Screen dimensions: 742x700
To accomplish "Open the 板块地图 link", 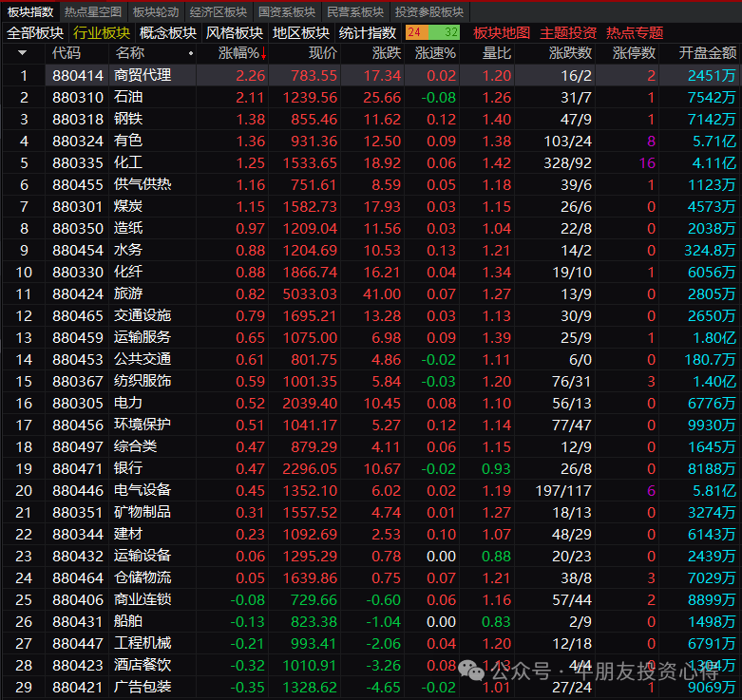I will 502,32.
